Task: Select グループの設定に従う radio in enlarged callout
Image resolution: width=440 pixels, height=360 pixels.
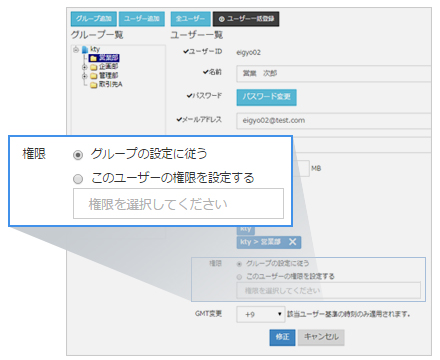Action: click(x=78, y=155)
